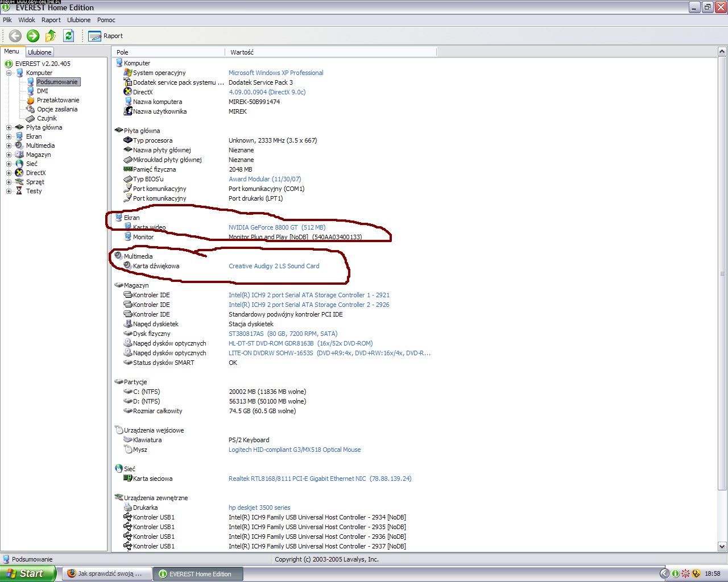Expand the Sprzęt tree node
728x582 pixels.
[9, 182]
